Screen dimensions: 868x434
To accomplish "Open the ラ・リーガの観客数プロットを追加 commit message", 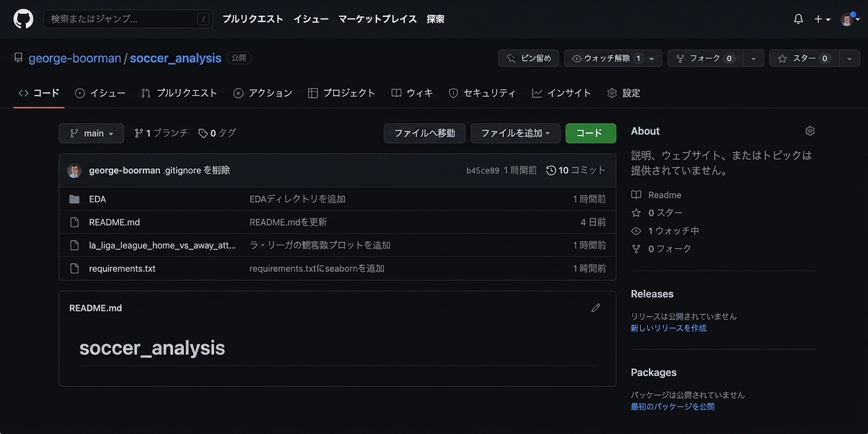I will point(320,245).
